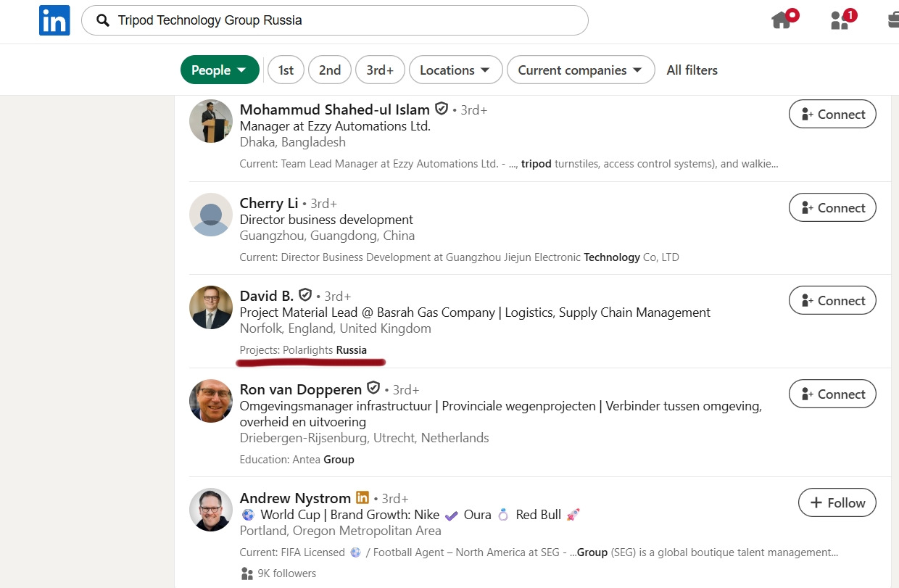Click verified badge next to David B.
The width and height of the screenshot is (899, 588).
click(x=305, y=295)
